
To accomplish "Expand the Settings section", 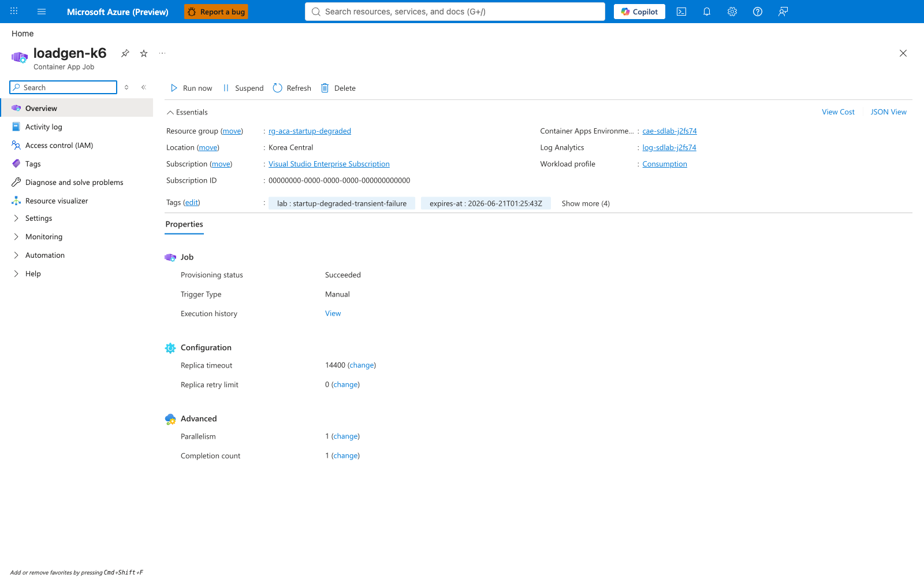I will click(x=16, y=218).
